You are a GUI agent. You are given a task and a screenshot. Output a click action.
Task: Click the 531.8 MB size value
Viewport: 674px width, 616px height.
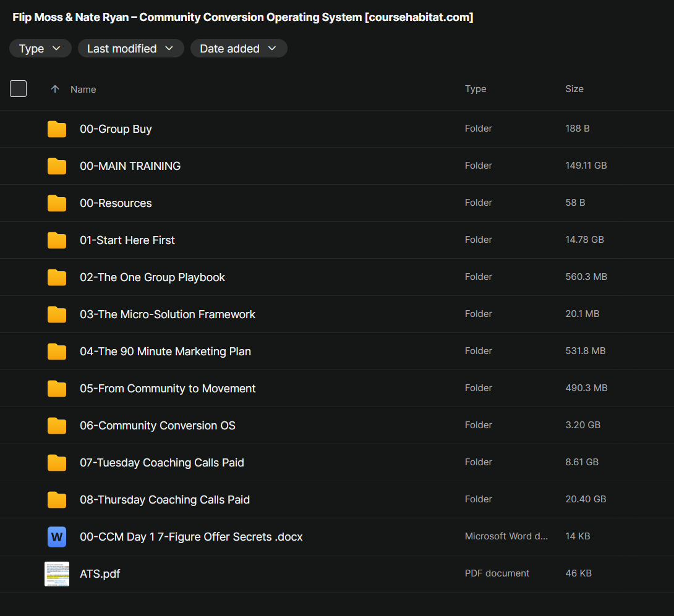click(586, 351)
